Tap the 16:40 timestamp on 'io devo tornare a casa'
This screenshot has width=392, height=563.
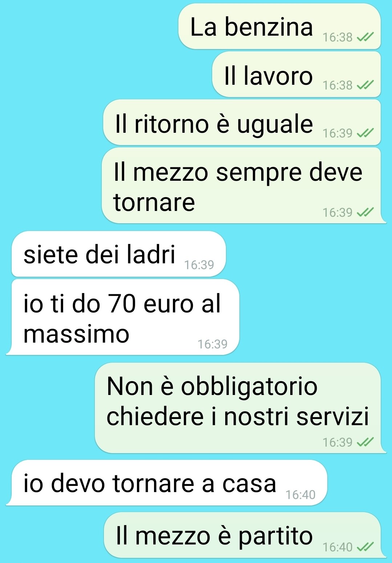point(300,495)
